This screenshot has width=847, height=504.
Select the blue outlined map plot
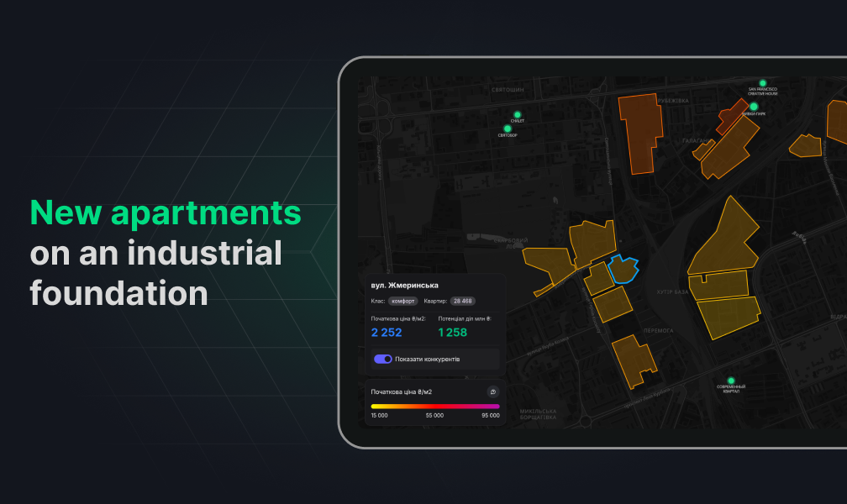pos(623,268)
